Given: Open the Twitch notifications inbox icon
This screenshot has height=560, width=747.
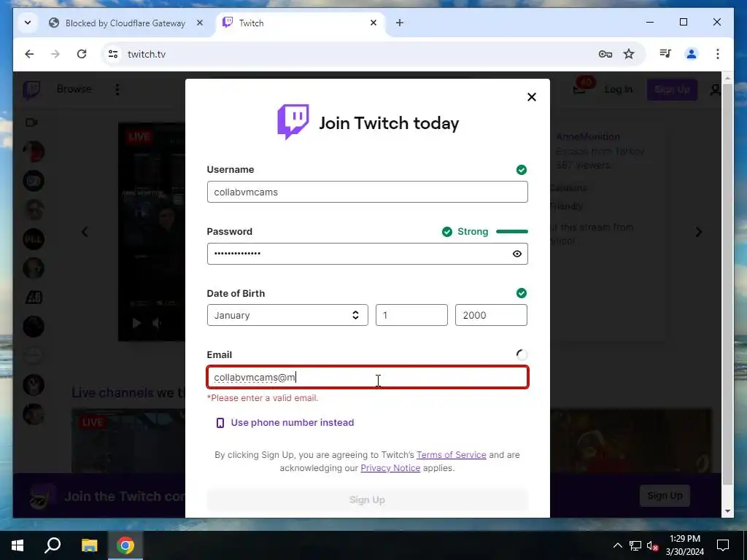Looking at the screenshot, I should click(579, 88).
